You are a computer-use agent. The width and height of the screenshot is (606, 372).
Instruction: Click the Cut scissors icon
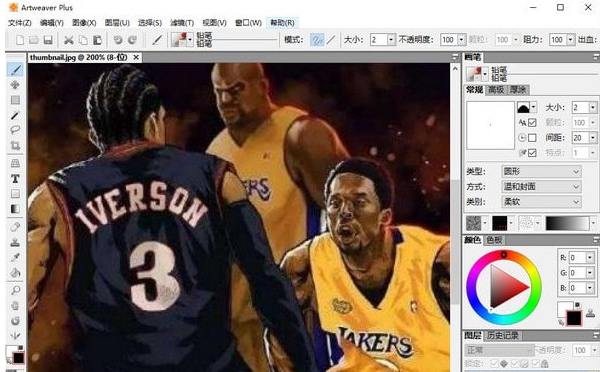[x=69, y=40]
